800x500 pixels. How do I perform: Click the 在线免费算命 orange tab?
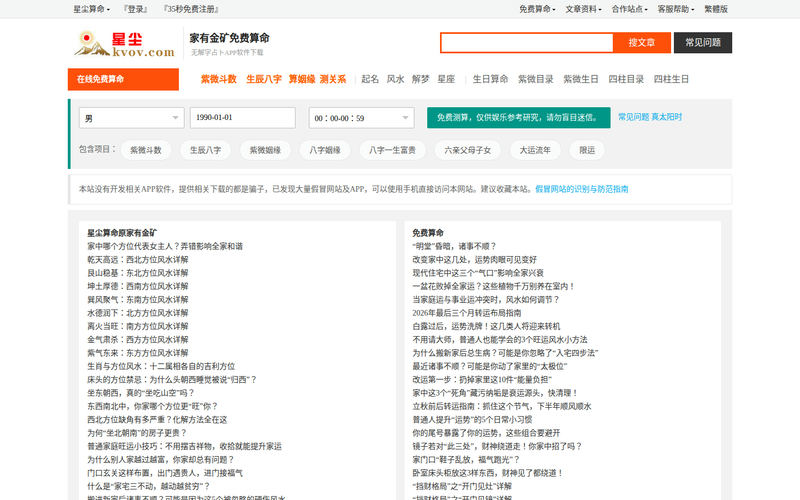click(x=123, y=79)
